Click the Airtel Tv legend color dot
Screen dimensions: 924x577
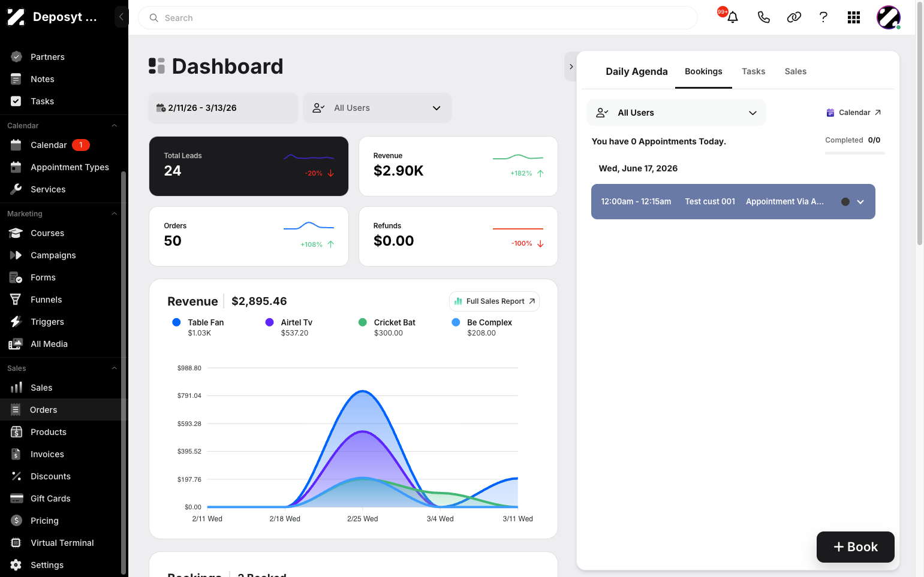pos(270,322)
